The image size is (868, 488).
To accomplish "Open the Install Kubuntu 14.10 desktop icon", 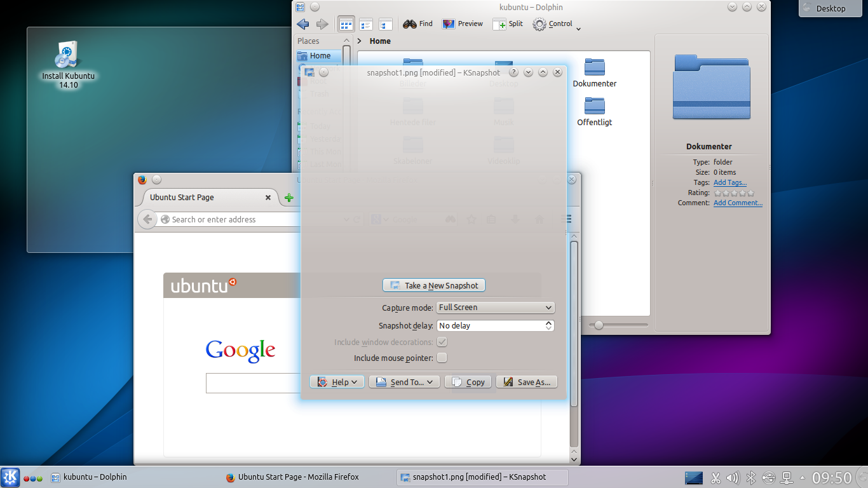I will (x=68, y=65).
